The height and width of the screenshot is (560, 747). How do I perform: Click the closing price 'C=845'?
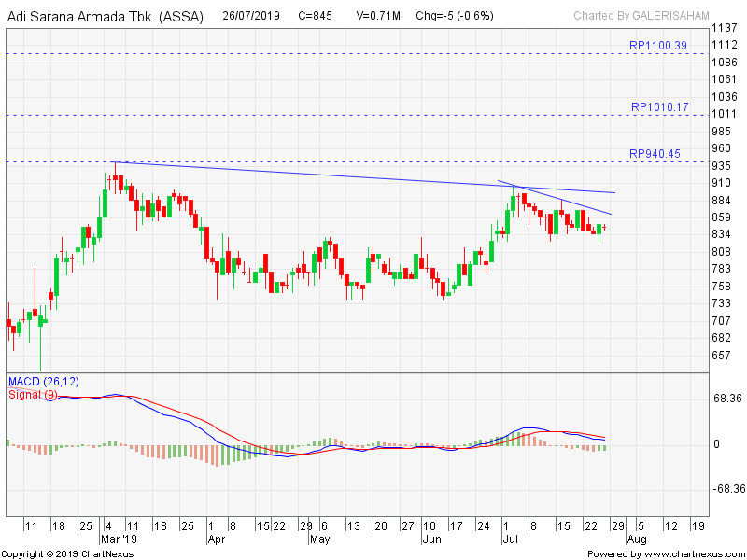(315, 16)
